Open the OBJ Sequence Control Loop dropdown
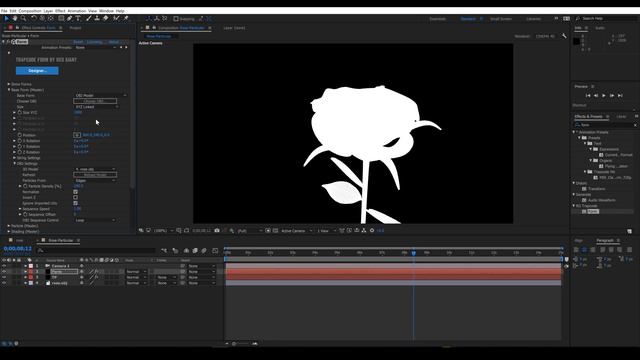This screenshot has height=360, width=640. point(95,220)
